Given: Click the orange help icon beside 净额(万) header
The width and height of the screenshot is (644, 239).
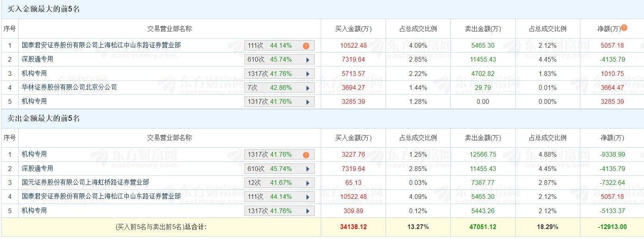Looking at the screenshot, I should tap(624, 28).
